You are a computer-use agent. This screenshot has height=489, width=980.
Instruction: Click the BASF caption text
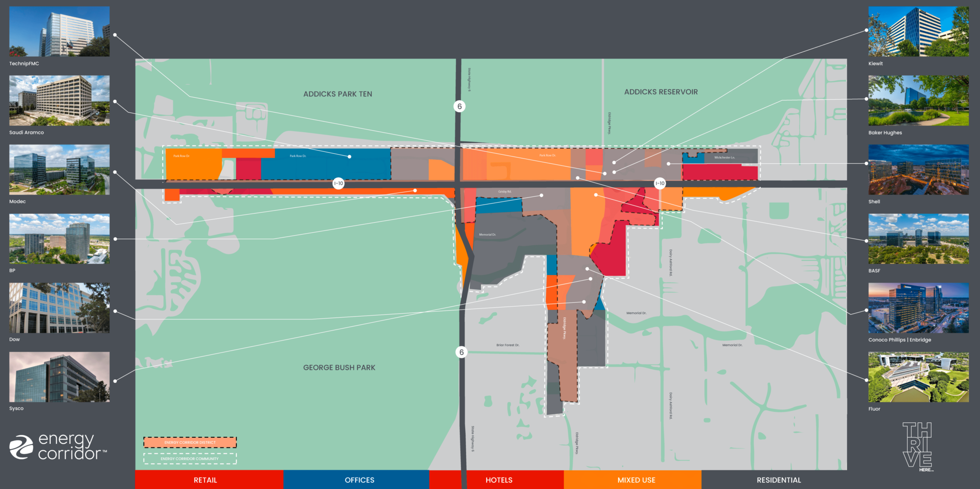[874, 271]
